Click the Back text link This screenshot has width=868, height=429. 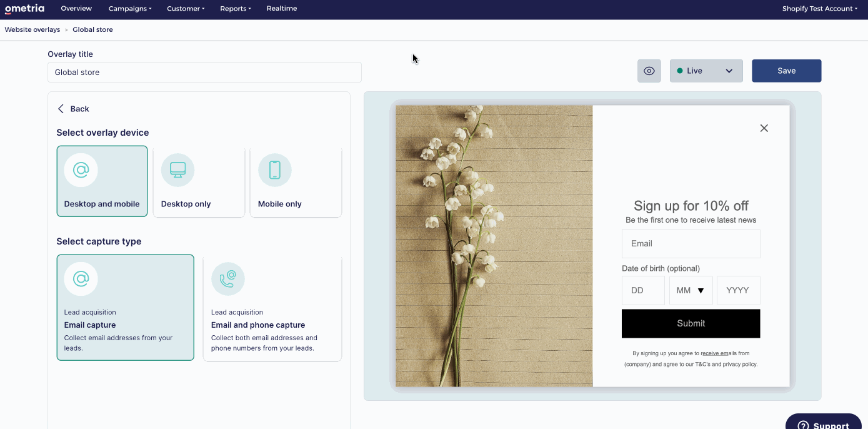point(80,109)
